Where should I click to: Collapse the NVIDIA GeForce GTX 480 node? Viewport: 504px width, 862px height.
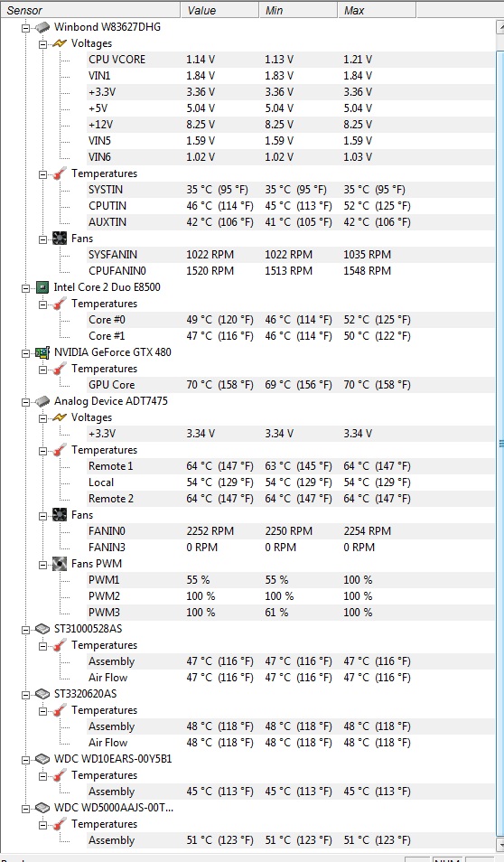point(25,353)
